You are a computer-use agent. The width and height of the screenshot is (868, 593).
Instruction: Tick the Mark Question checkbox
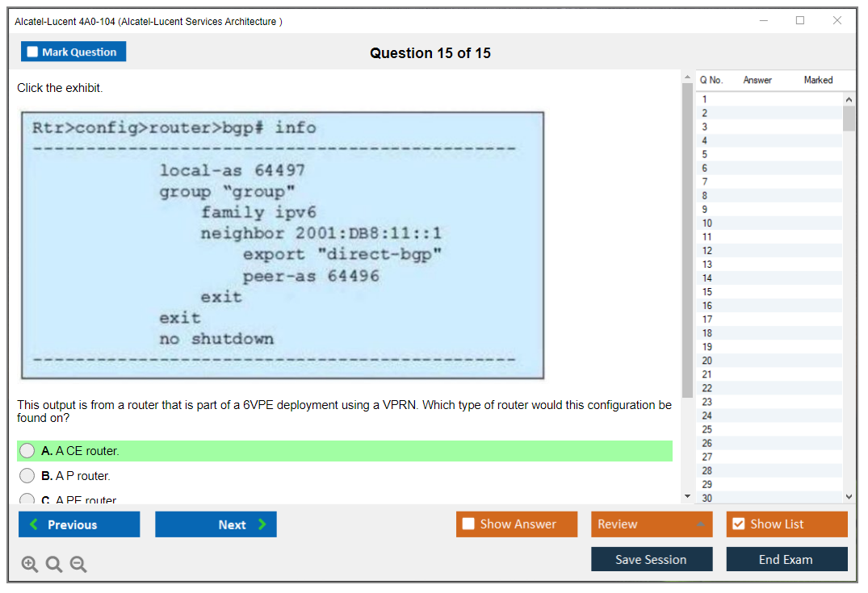point(32,52)
